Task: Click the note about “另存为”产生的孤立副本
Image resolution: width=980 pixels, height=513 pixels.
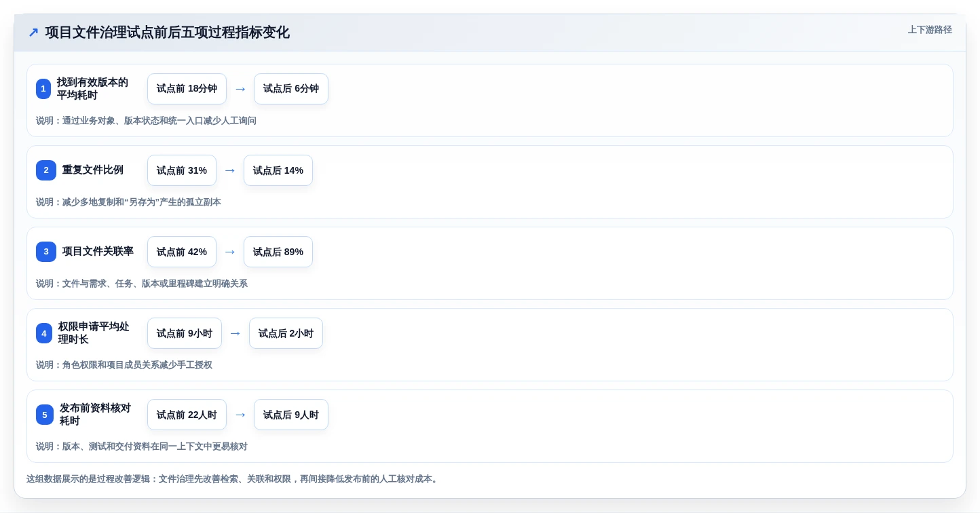Action: (128, 202)
